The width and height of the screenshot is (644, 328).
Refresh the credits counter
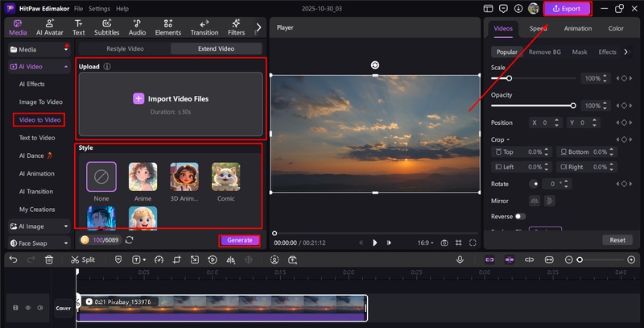click(130, 239)
